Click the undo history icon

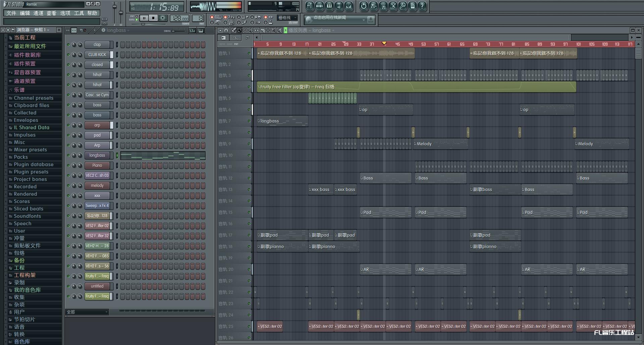click(364, 6)
